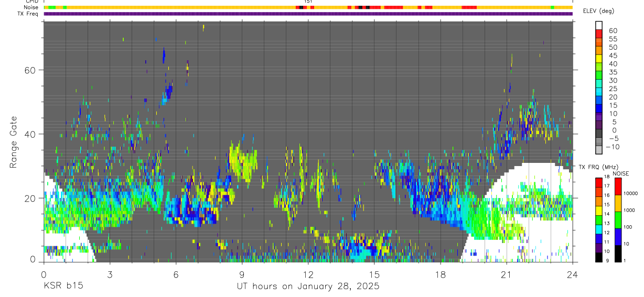Image resolution: width=644 pixels, height=297 pixels.
Task: Click the 12 hour tick label on the time axis
Action: click(308, 274)
